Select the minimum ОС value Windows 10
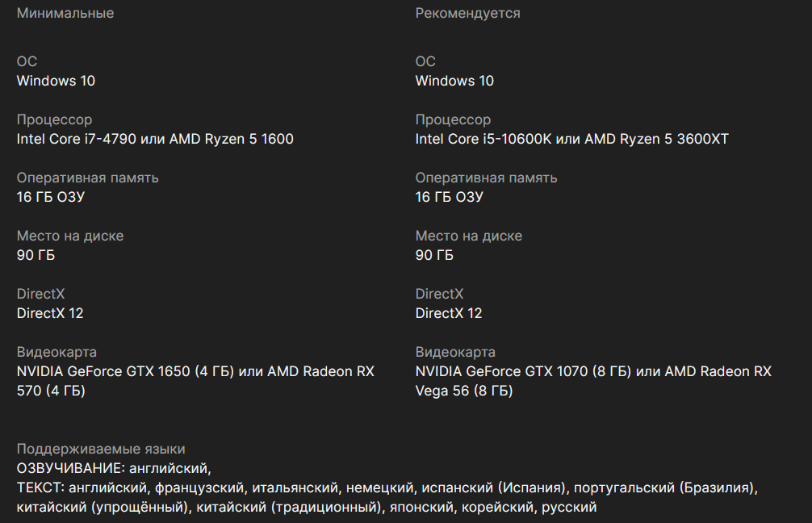The width and height of the screenshot is (812, 523). 56,81
